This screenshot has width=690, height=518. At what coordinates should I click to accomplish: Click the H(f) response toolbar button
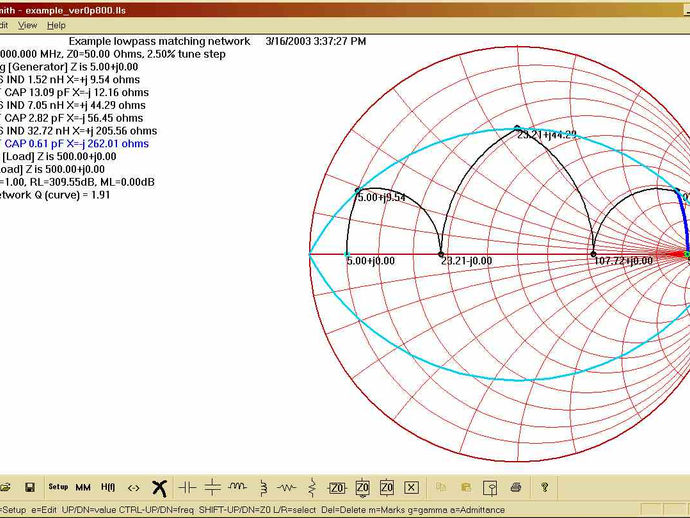[108, 487]
